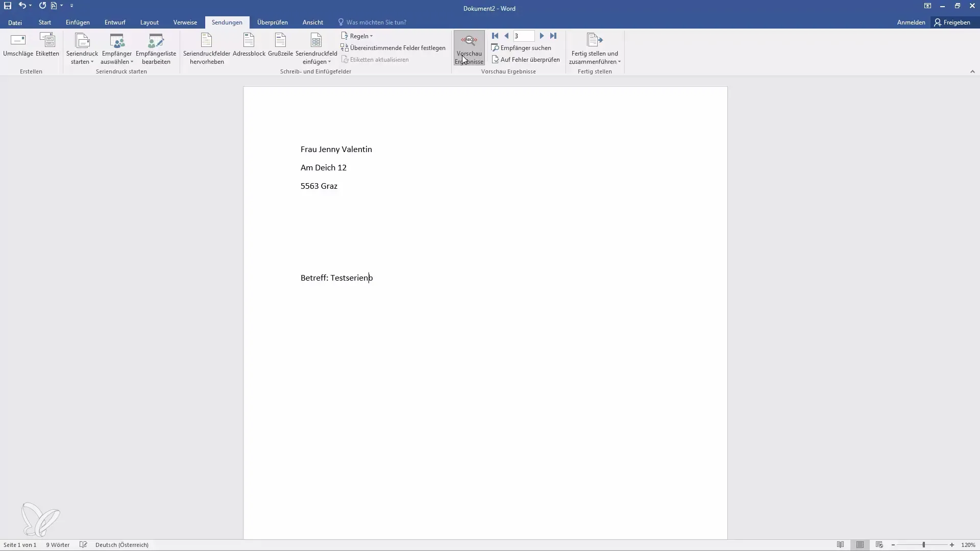The image size is (980, 551).
Task: Click the line Am Deich 12
Action: coord(324,168)
